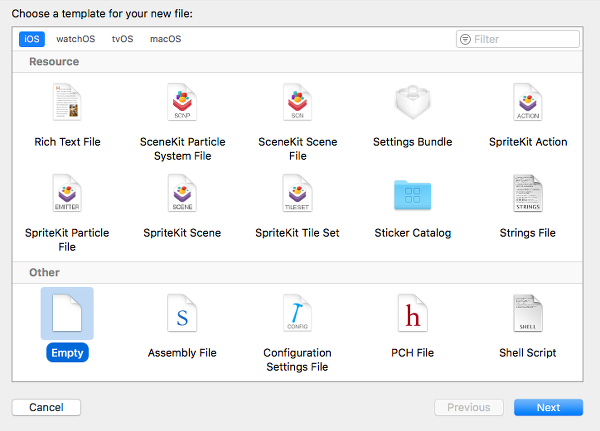Click the SpriteKit Scene label
Viewport: 600px width, 431px height.
point(182,233)
